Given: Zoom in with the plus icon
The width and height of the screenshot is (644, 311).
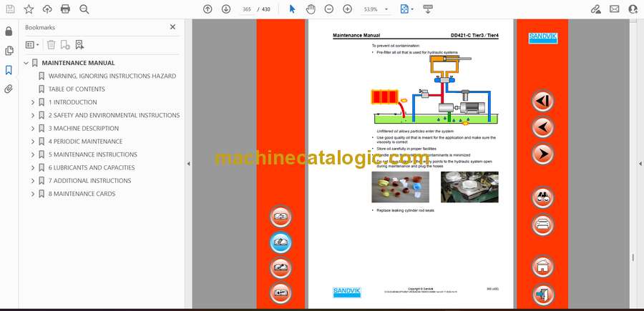Looking at the screenshot, I should click(x=348, y=9).
